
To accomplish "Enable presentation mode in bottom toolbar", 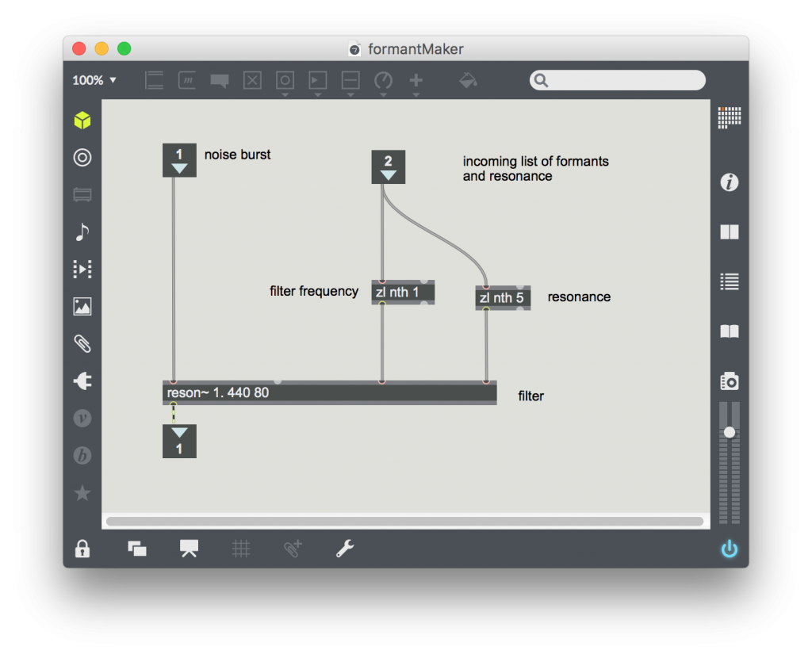I will pos(189,549).
